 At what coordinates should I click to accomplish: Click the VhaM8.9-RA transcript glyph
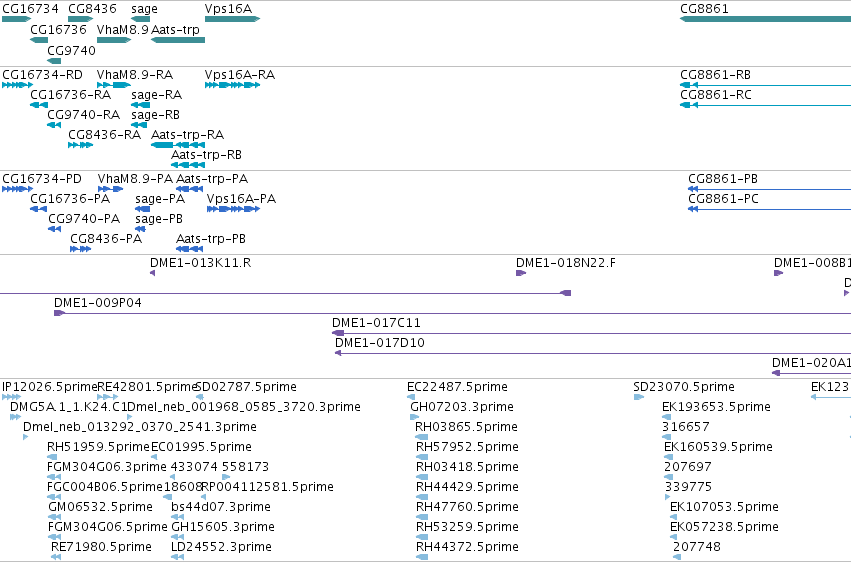[x=114, y=85]
